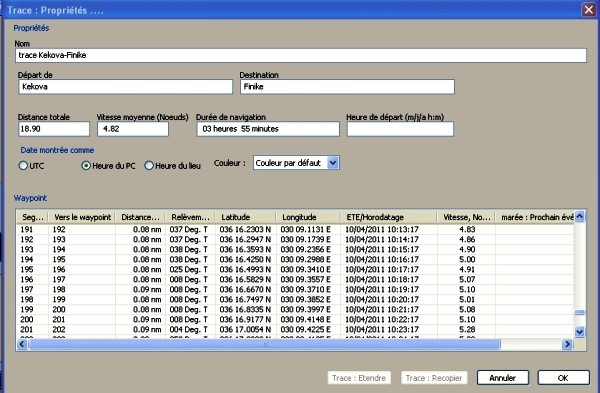Select waypoint row segment 193
The image size is (600, 393).
coord(295,249)
